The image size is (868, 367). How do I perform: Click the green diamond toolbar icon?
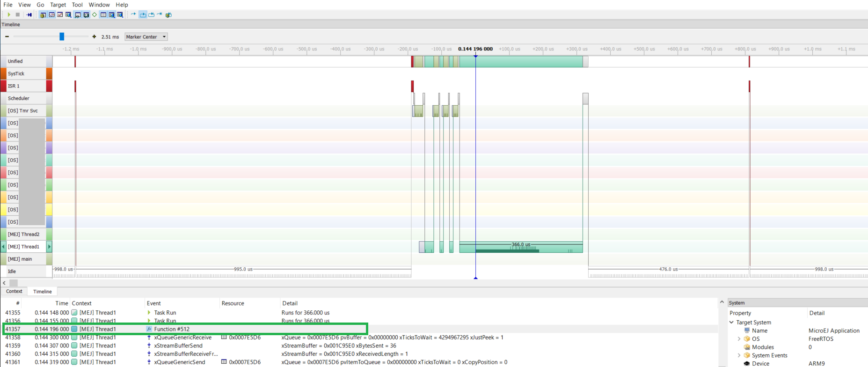[95, 15]
